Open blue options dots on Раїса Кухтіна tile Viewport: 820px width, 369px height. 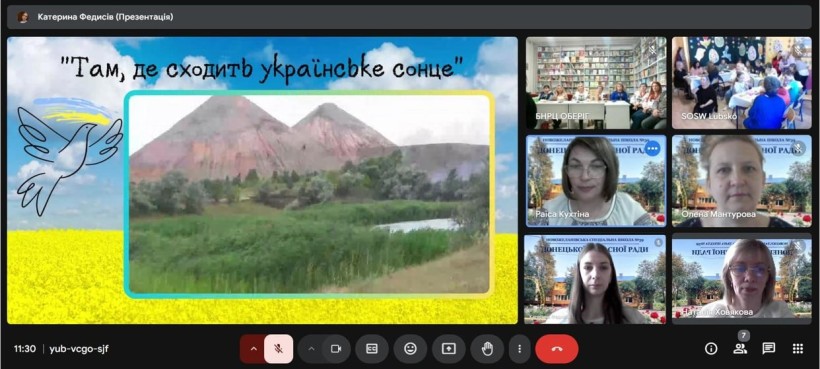652,149
